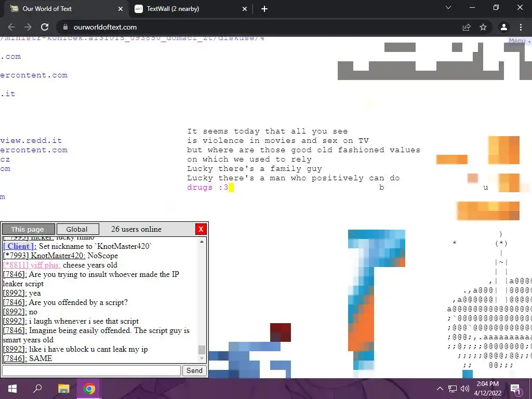This screenshot has height=399, width=532.
Task: Close the chat window with red X
Action: pyautogui.click(x=201, y=229)
